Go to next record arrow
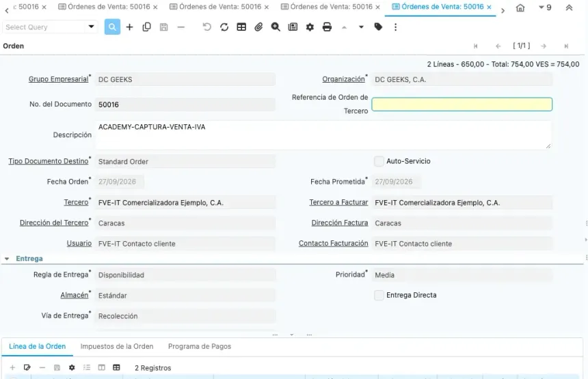Screen dimensions: 588x379 coord(544,46)
